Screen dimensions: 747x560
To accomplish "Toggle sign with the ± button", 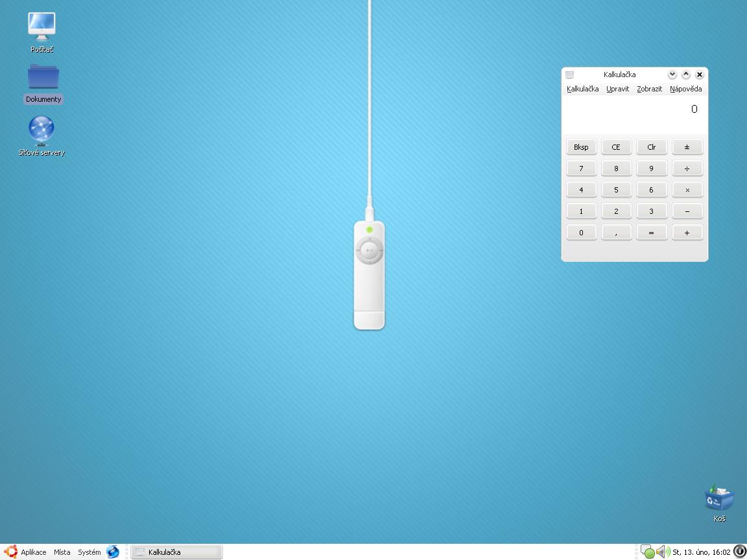I will pos(687,146).
